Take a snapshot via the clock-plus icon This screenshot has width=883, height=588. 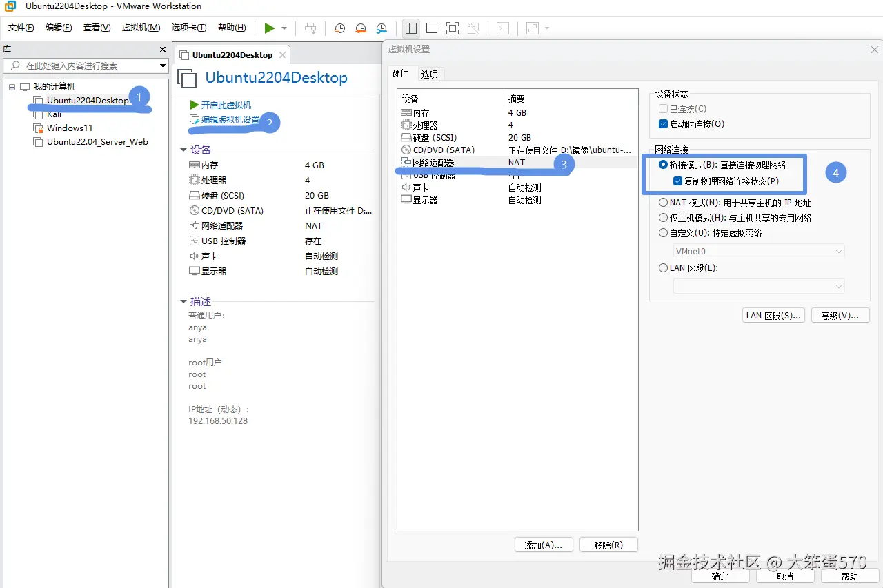340,28
